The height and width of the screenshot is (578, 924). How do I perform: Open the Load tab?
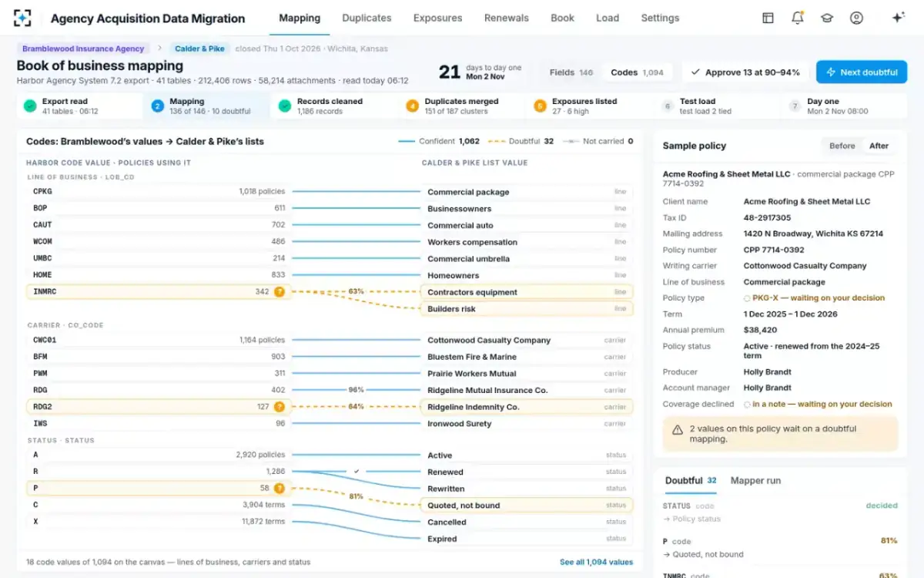click(x=608, y=18)
